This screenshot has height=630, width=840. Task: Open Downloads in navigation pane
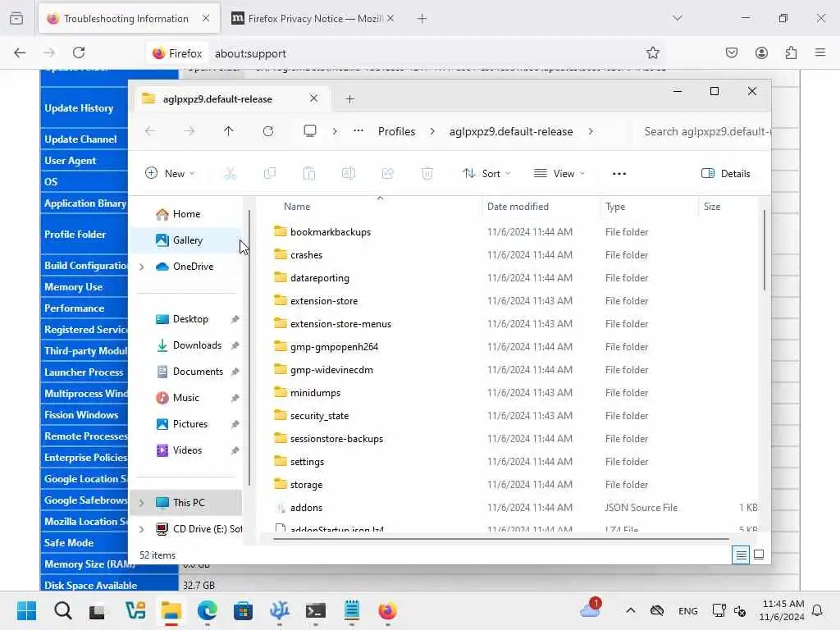[x=197, y=345]
